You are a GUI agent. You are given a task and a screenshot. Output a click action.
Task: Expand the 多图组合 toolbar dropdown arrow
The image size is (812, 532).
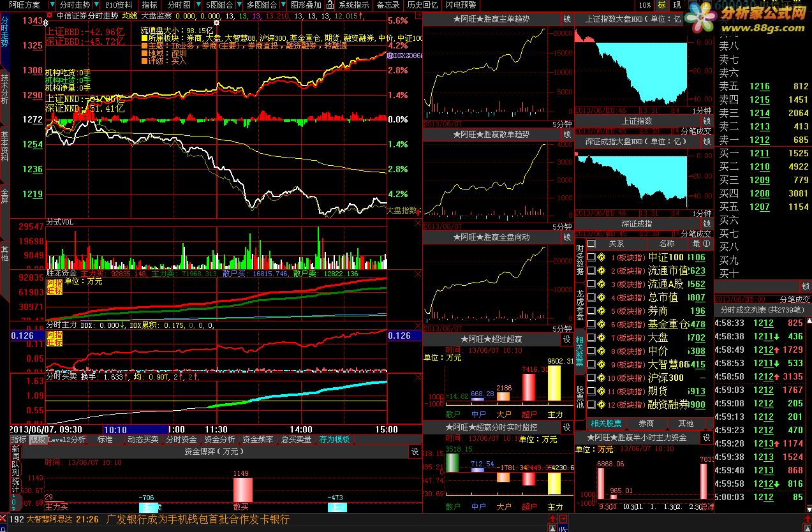click(x=282, y=4)
